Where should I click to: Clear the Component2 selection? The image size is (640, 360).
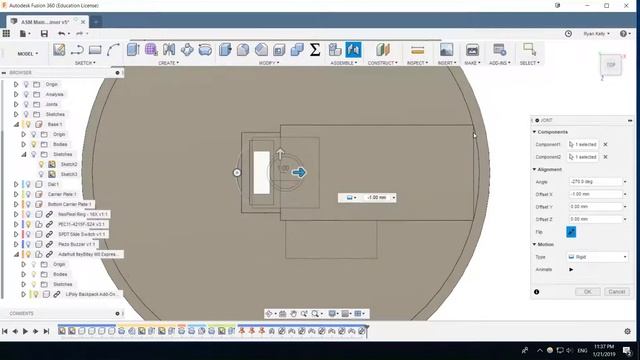(x=606, y=157)
